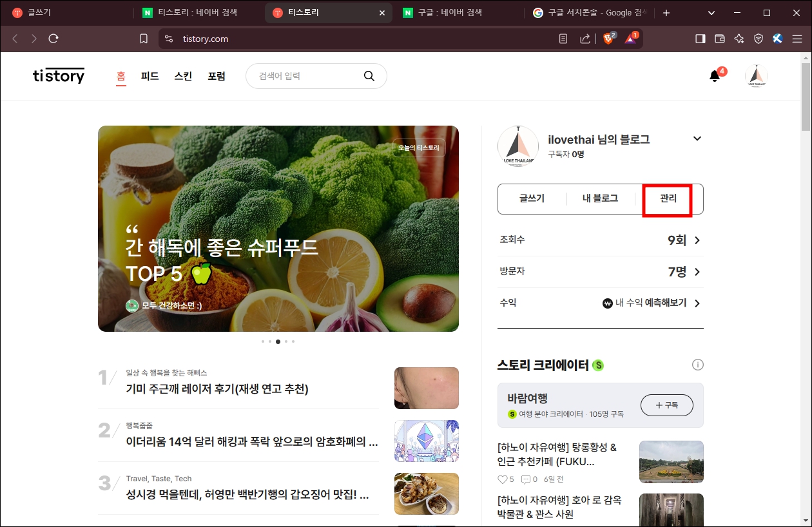Click the story creator info icon
Viewport: 812px width, 527px height.
[697, 365]
